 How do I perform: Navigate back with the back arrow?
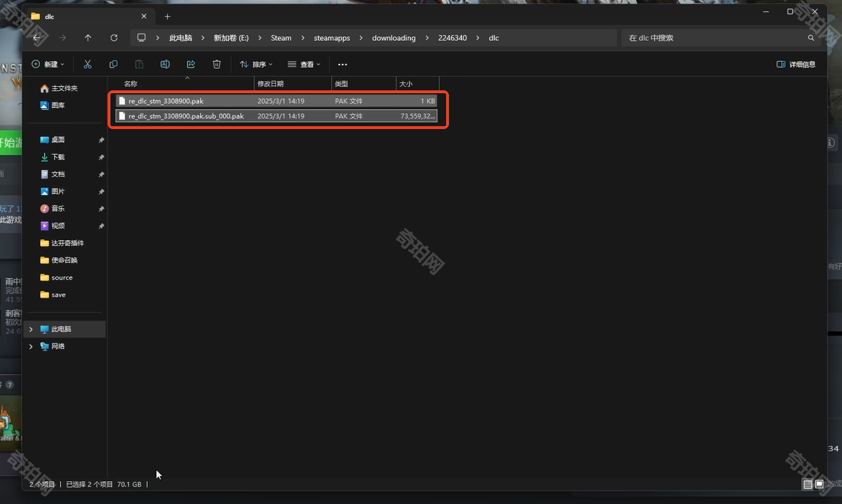pos(37,38)
